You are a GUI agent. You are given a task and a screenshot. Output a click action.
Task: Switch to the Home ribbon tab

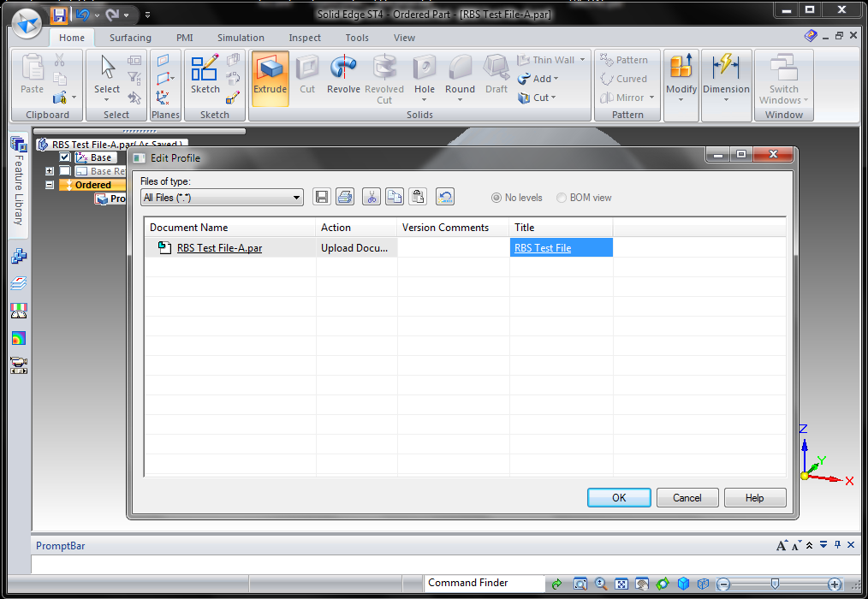(x=72, y=38)
